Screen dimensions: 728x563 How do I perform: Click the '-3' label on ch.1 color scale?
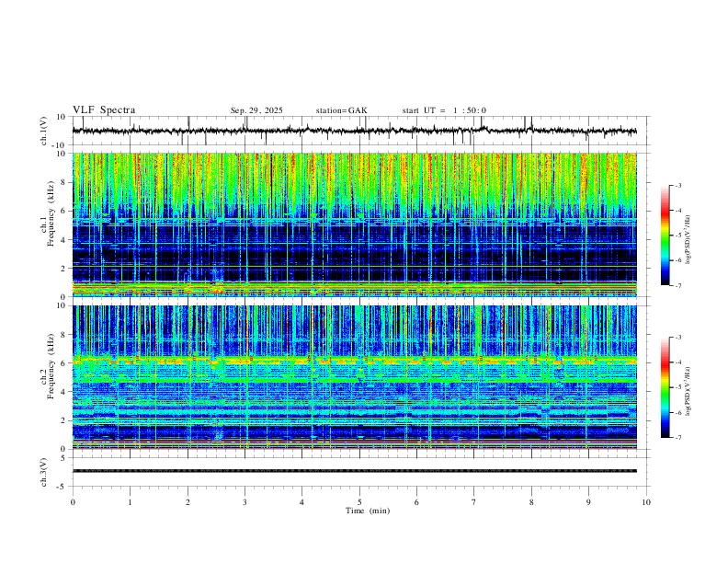click(678, 185)
